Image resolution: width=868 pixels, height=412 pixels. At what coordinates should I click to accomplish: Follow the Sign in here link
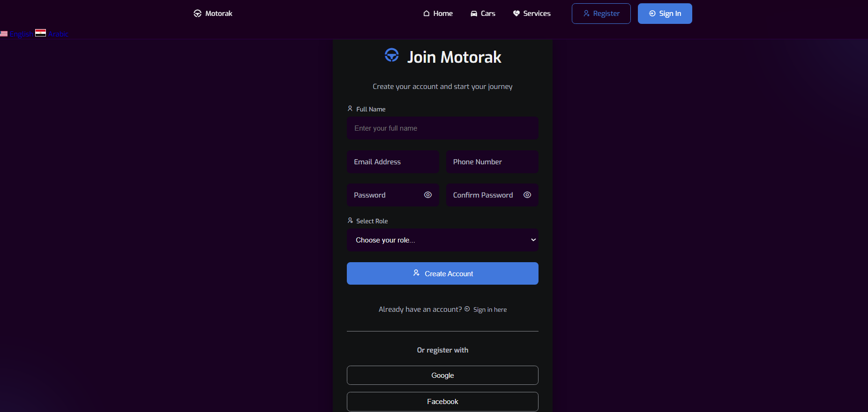pos(490,309)
